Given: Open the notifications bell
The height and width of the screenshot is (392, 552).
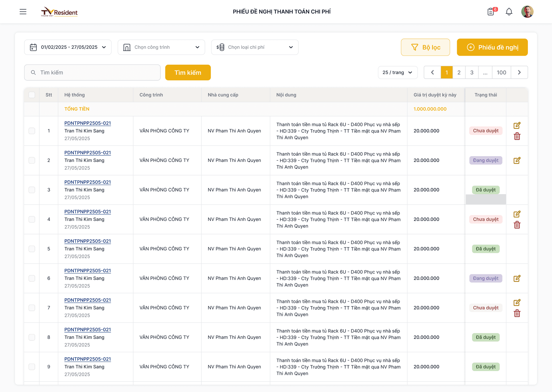Looking at the screenshot, I should pos(509,11).
